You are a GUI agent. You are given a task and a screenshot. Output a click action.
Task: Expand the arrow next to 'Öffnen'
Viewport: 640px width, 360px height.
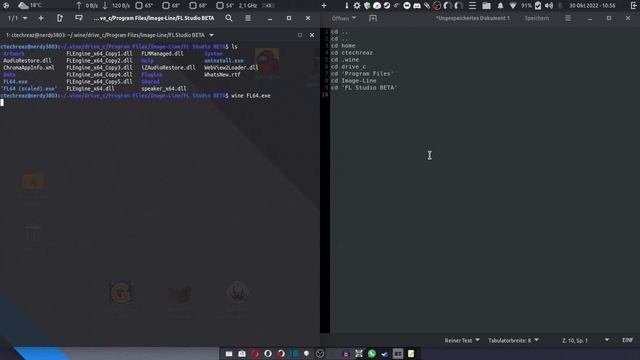[x=354, y=18]
